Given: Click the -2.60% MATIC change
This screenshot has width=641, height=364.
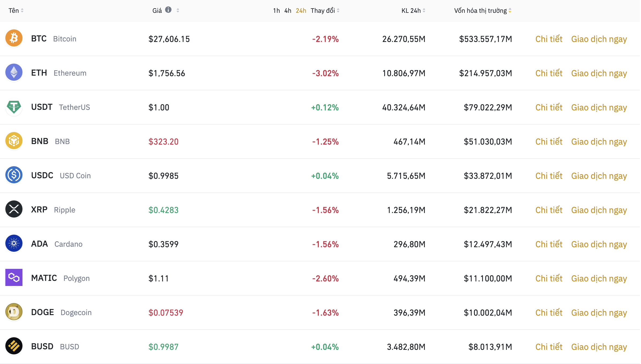Looking at the screenshot, I should point(325,278).
